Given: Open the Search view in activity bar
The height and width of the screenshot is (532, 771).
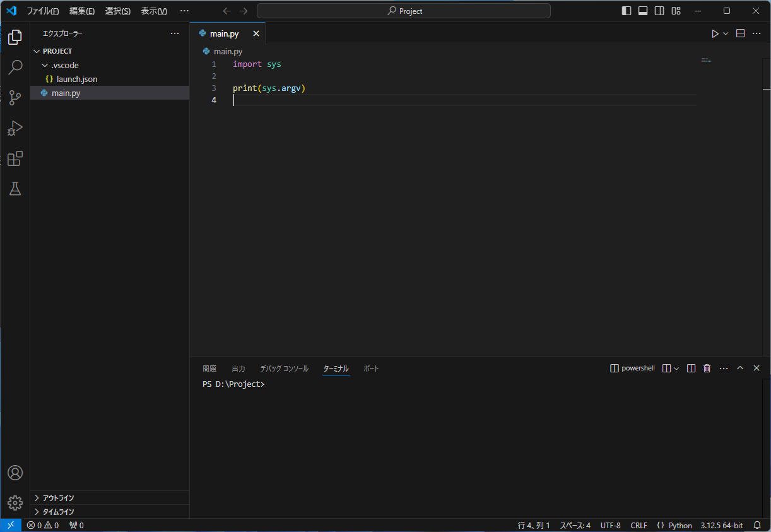Looking at the screenshot, I should 15,68.
